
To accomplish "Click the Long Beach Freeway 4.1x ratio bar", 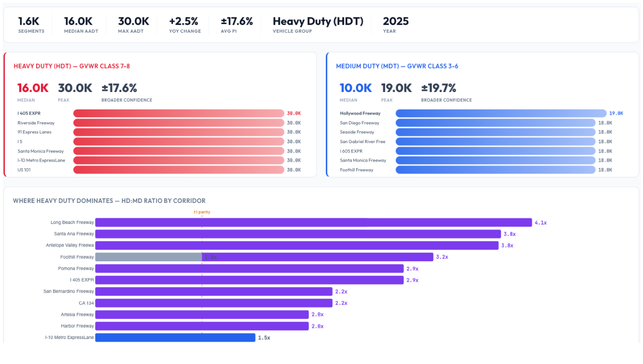I will pos(313,222).
